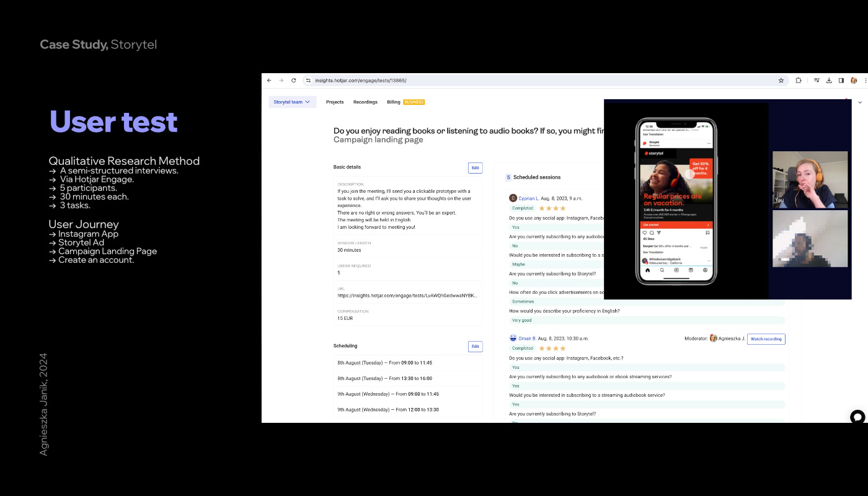Open the browser extensions puzzle icon
The image size is (868, 496).
[799, 81]
